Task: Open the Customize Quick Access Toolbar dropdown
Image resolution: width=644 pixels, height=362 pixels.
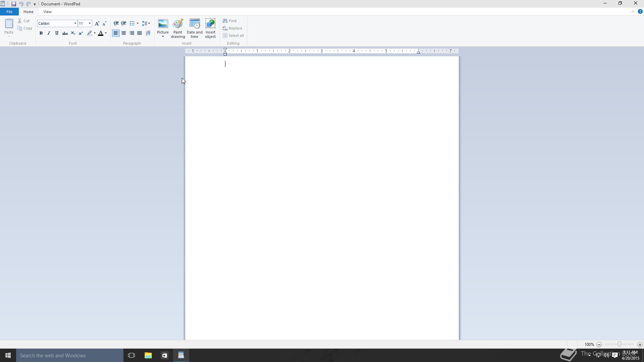Action: click(35, 4)
